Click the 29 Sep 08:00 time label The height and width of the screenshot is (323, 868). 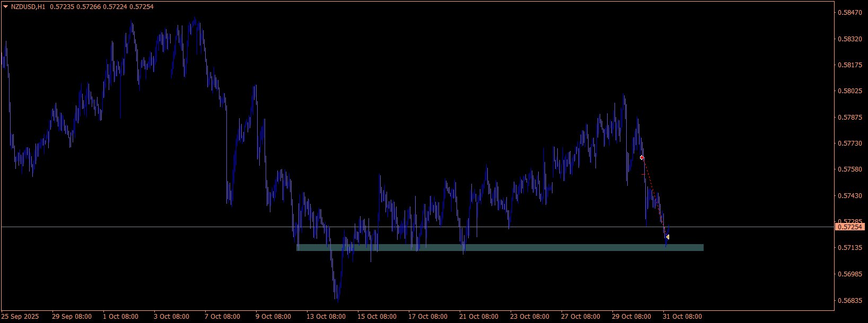72,317
